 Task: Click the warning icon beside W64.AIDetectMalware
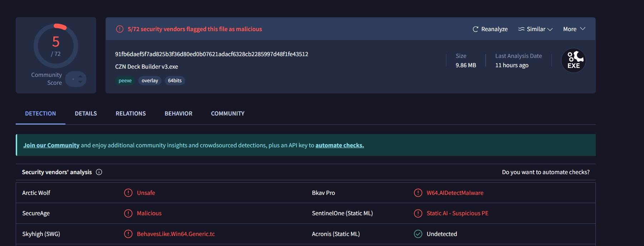click(418, 193)
